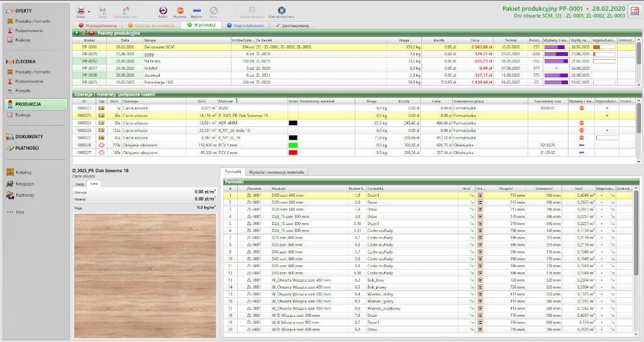
Task: Switch to Zarchiwizowany tab
Action: 292,25
